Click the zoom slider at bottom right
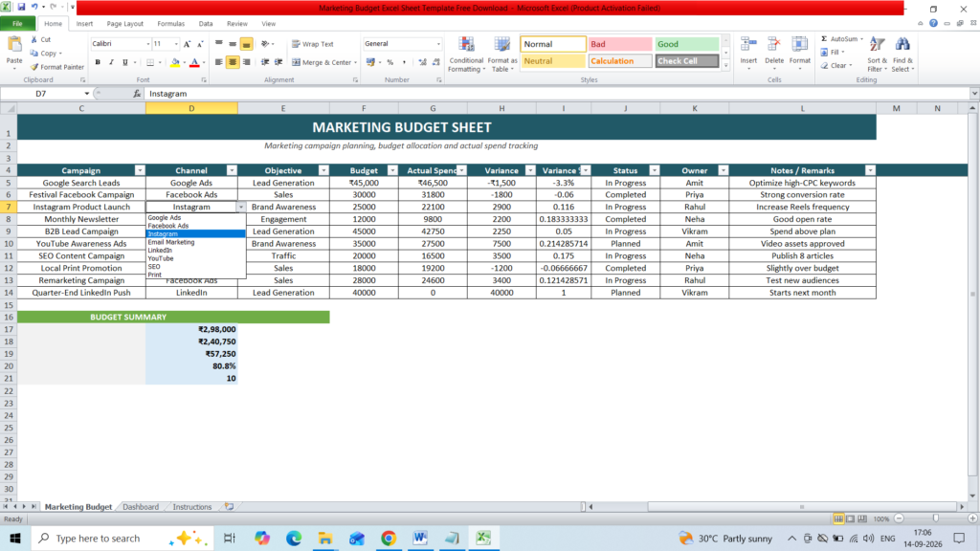980x551 pixels. click(x=936, y=518)
